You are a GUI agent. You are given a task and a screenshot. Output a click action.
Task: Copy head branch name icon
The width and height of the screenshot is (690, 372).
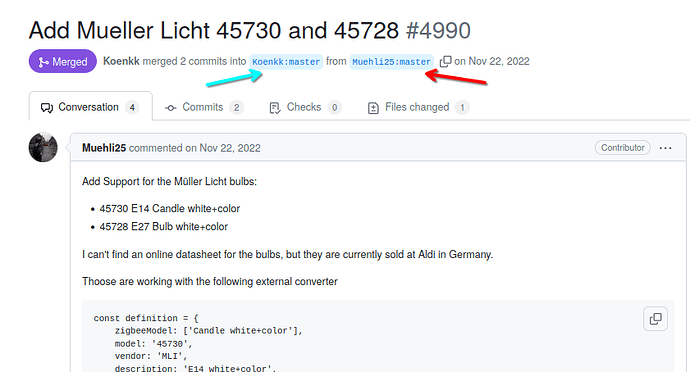click(445, 62)
